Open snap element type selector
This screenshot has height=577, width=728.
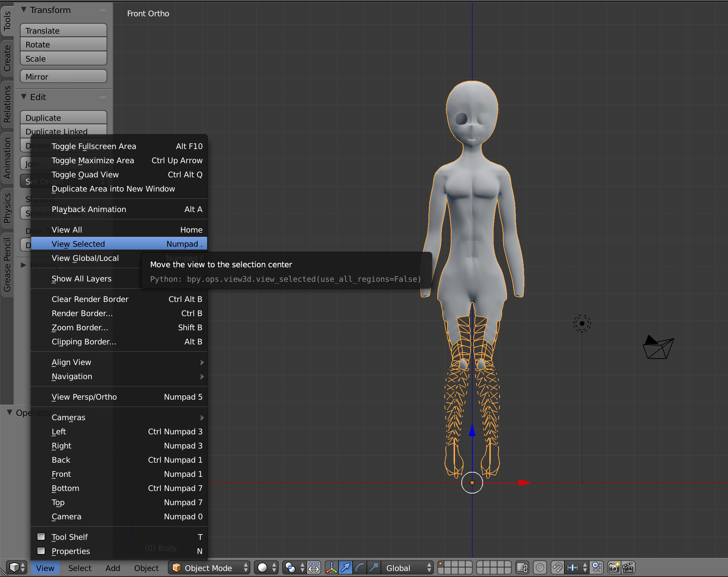coord(577,567)
